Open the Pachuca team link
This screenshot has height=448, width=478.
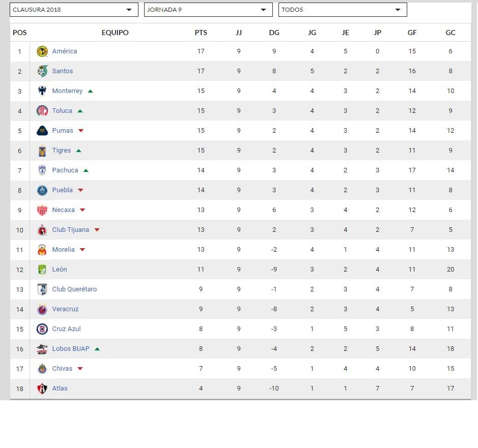pyautogui.click(x=65, y=170)
